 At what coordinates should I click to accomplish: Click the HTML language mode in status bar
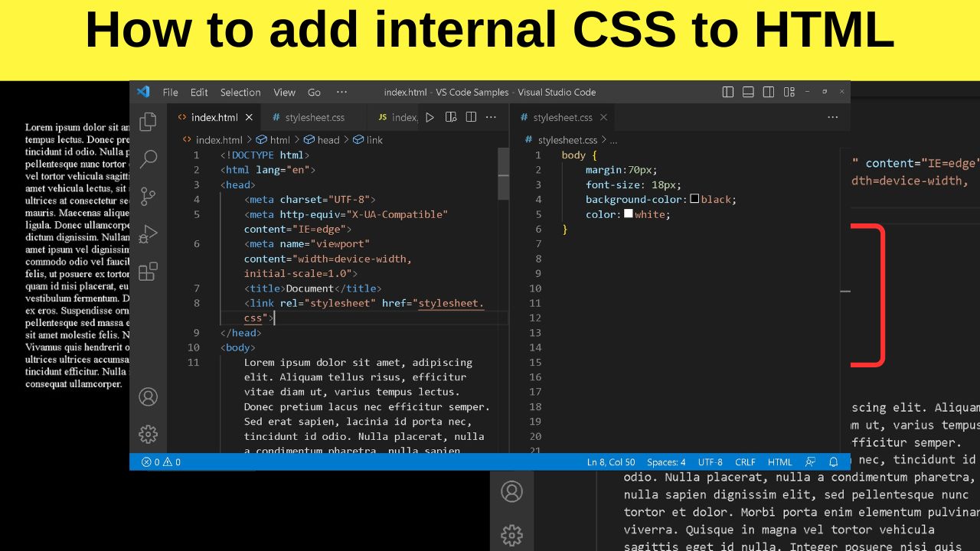click(779, 462)
